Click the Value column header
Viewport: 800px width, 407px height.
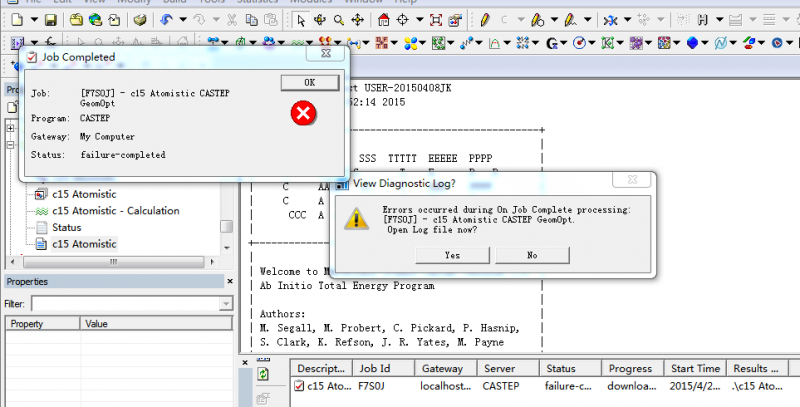click(x=156, y=324)
